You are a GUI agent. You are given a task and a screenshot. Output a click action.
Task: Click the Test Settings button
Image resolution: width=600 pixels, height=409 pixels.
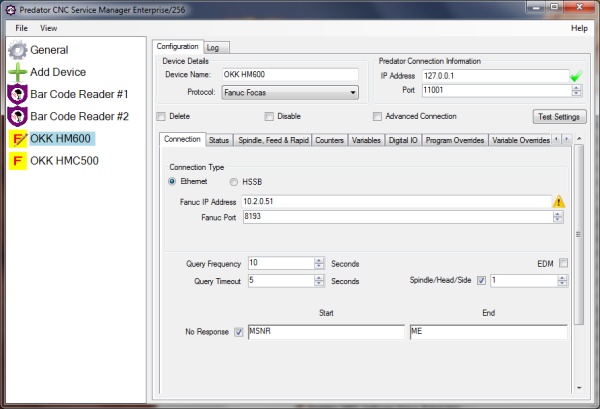pyautogui.click(x=558, y=116)
